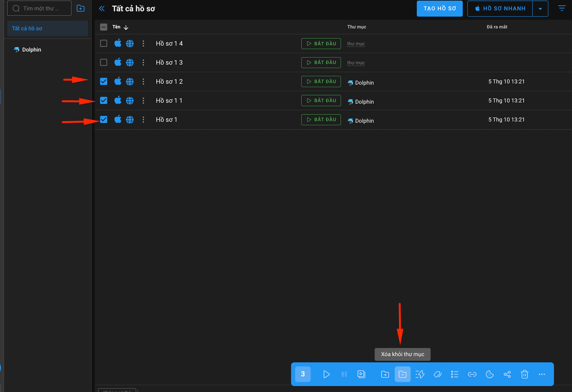Click the tag icon in bottom toolbar

(x=437, y=374)
